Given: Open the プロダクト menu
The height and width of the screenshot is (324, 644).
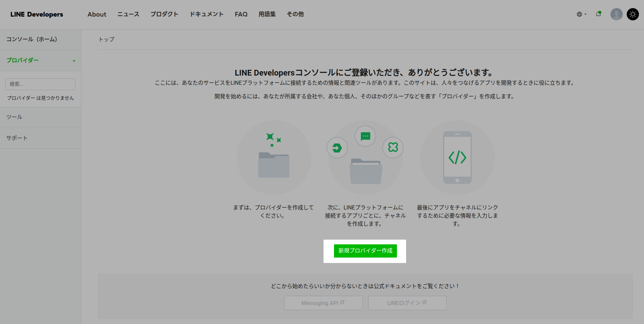Looking at the screenshot, I should click(164, 14).
